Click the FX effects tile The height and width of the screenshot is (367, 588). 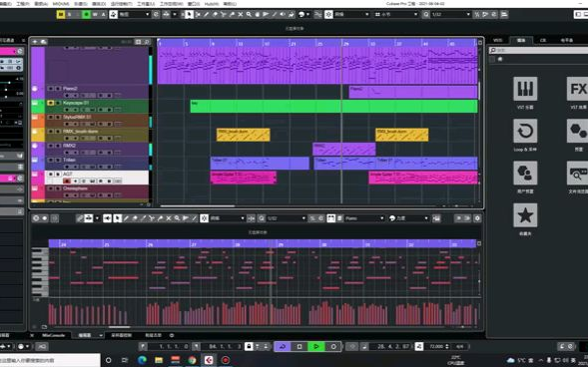click(577, 89)
